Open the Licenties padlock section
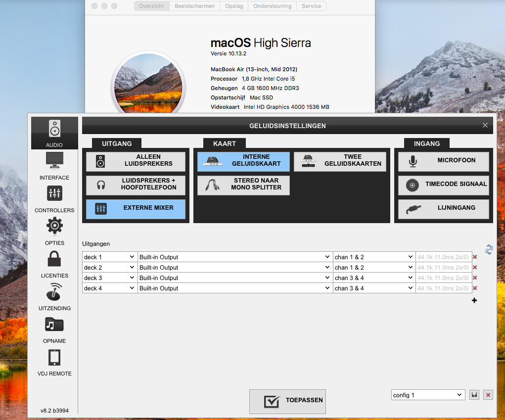Viewport: 505px width, 420px height. (x=54, y=264)
